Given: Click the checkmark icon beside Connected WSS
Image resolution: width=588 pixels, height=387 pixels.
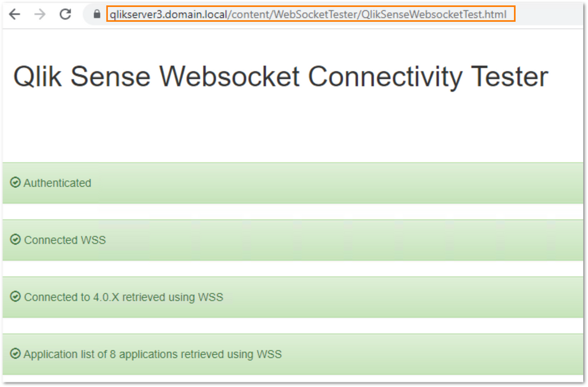Looking at the screenshot, I should pyautogui.click(x=15, y=239).
